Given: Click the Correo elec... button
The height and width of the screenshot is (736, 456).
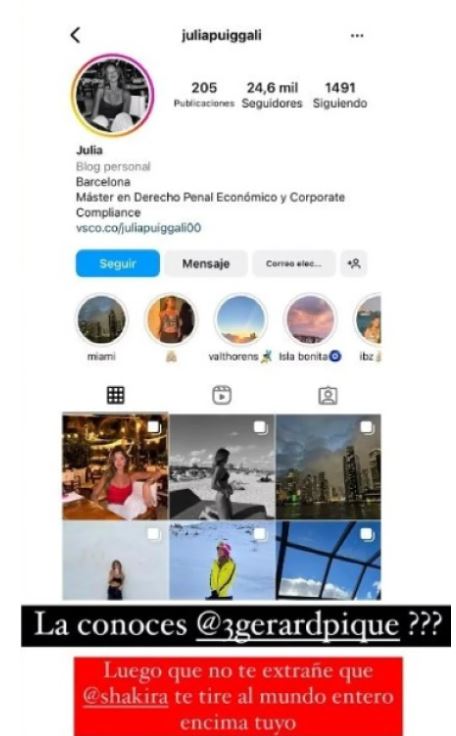Looking at the screenshot, I should [x=294, y=263].
